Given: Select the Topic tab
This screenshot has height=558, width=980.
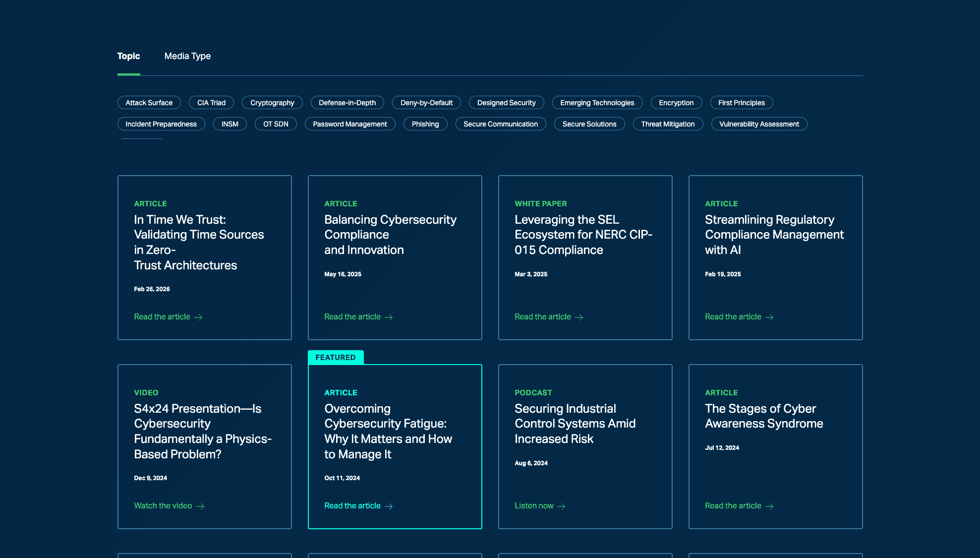Looking at the screenshot, I should click(128, 56).
